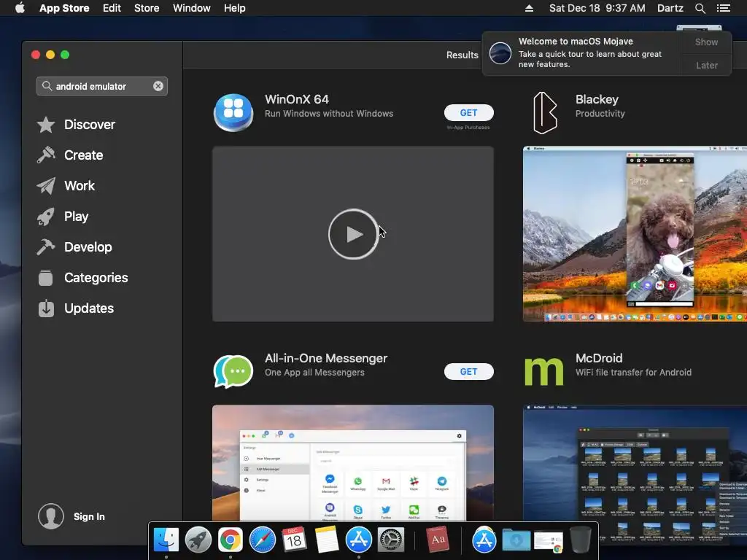Clear the android emulator search text

[x=158, y=86]
